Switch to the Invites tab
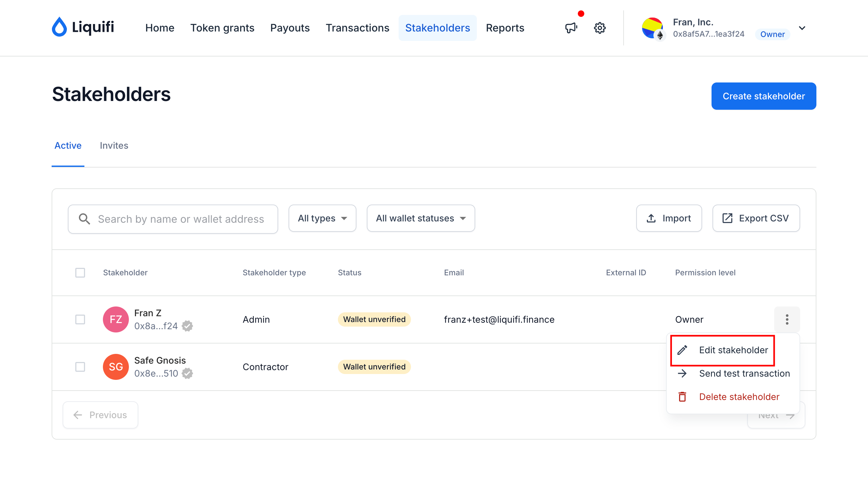868x487 pixels. click(114, 145)
